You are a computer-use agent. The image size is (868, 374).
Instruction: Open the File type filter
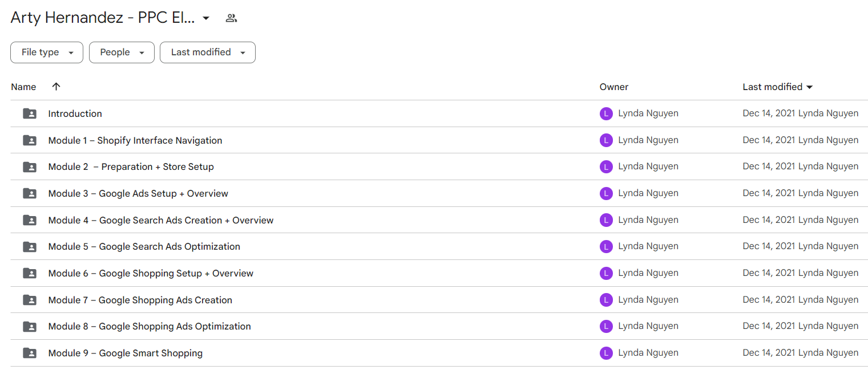47,52
